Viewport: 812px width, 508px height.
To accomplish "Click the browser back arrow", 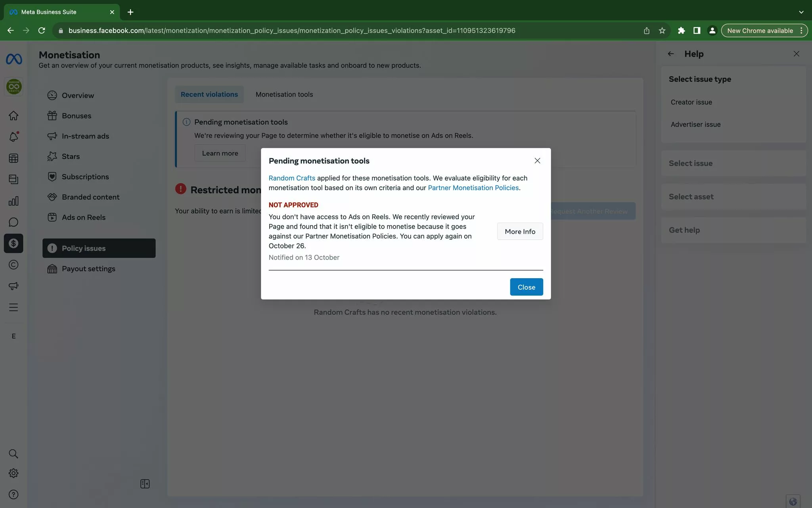I will point(11,31).
